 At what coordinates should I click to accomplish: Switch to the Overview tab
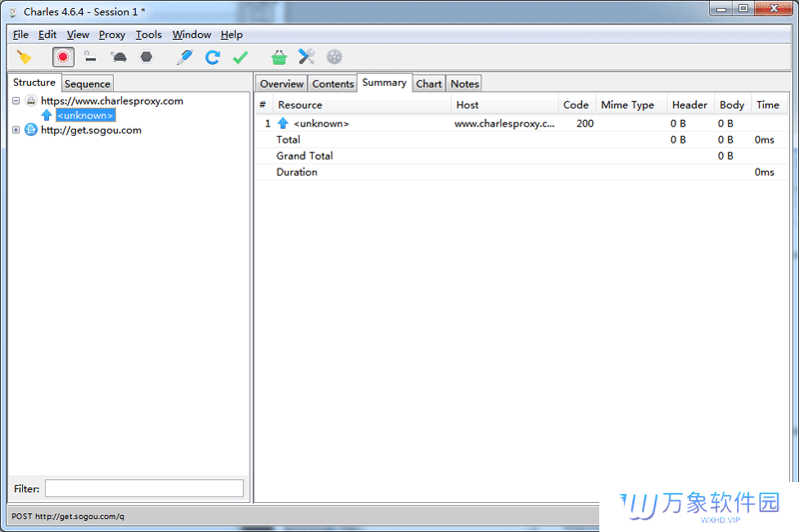(x=282, y=84)
